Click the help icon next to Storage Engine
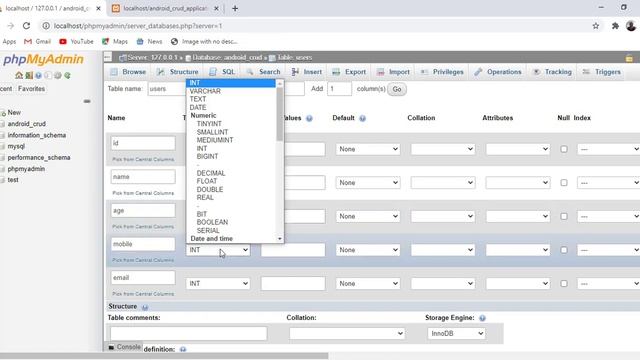 click(x=482, y=318)
